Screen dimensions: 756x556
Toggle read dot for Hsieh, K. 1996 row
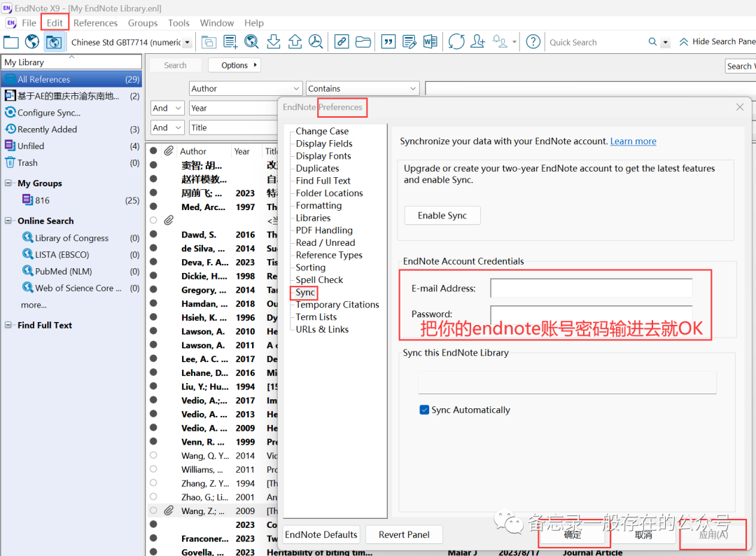[153, 317]
